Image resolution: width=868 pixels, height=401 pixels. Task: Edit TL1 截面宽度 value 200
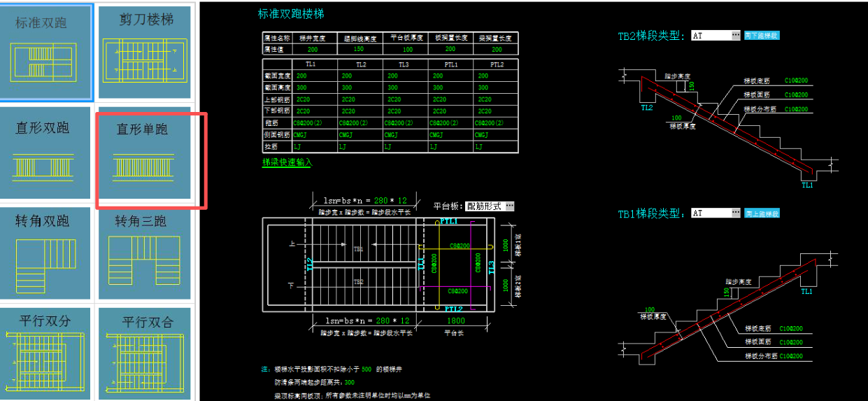[302, 76]
